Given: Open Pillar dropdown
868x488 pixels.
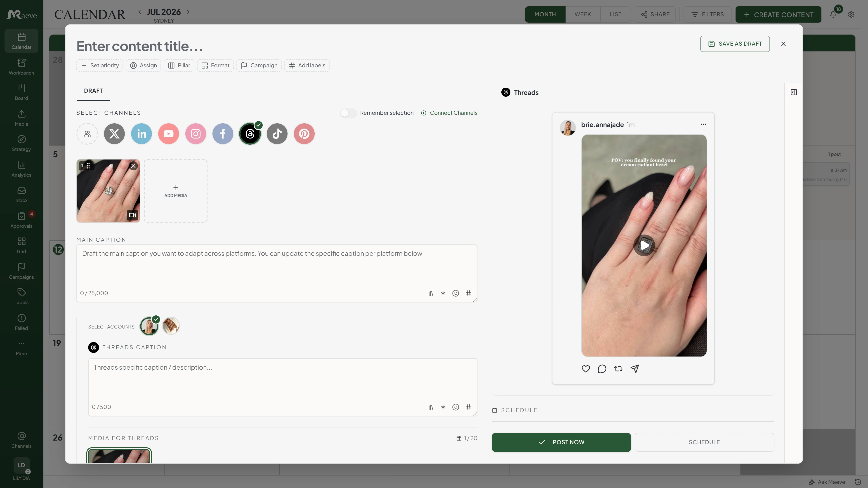Looking at the screenshot, I should (x=179, y=65).
